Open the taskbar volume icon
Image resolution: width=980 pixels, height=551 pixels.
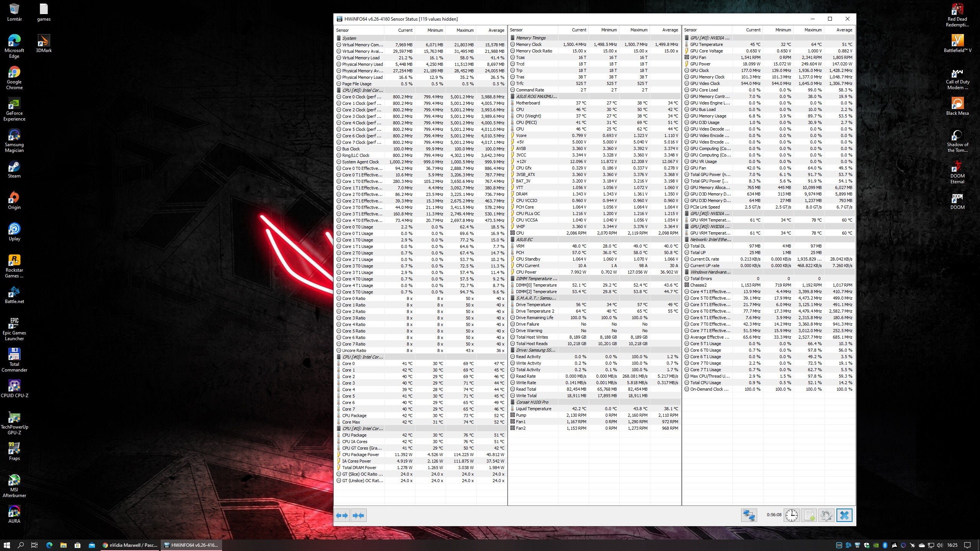[x=939, y=545]
